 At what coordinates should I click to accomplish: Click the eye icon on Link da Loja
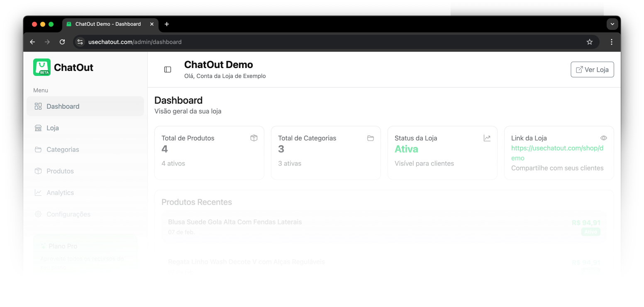tap(604, 138)
